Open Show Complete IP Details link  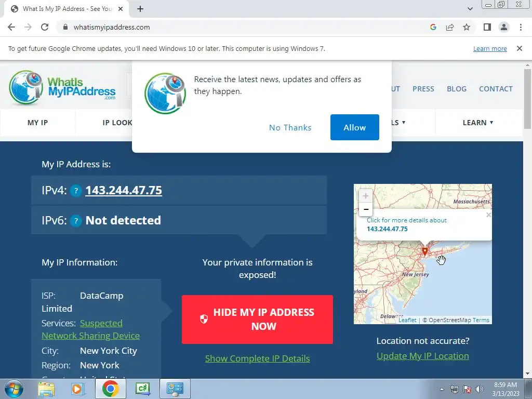coord(257,358)
